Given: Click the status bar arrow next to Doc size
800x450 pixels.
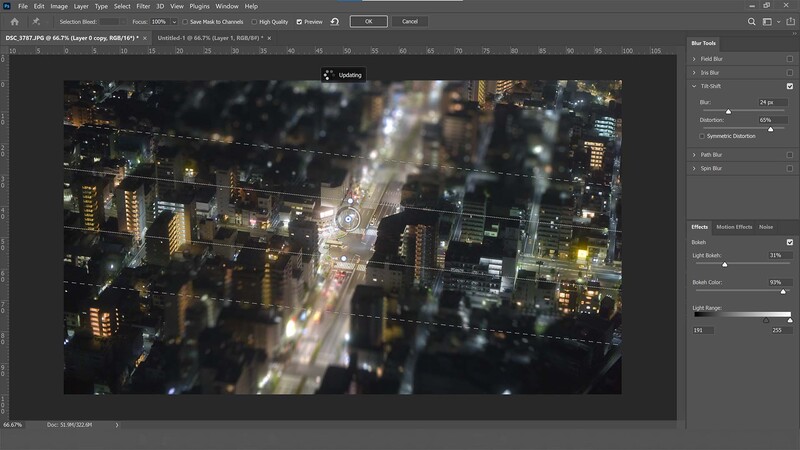Looking at the screenshot, I should point(117,424).
